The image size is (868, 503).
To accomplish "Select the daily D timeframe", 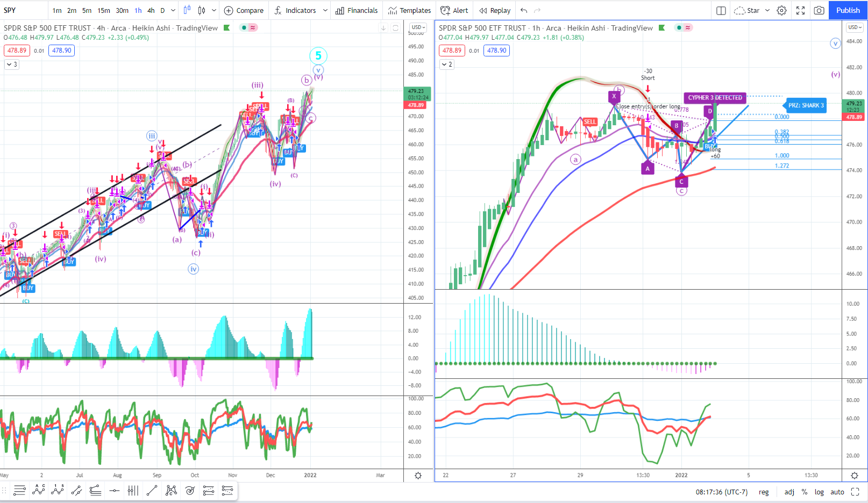I will tap(162, 10).
